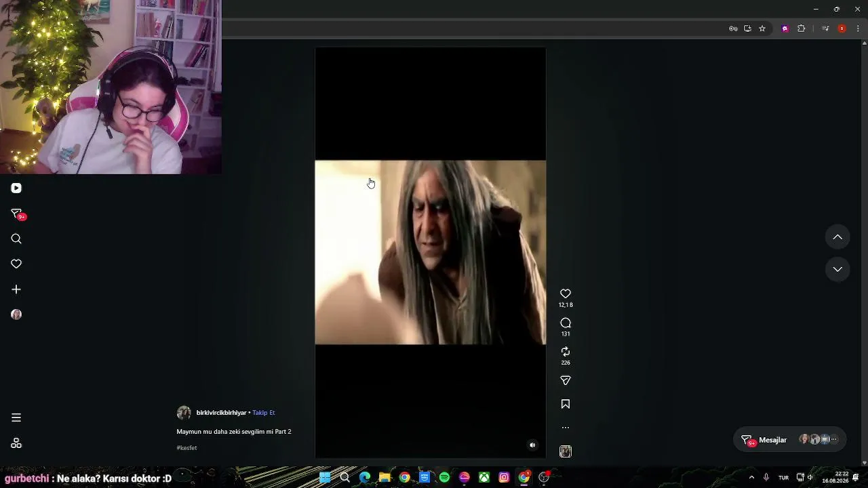
Task: Open the Instagram app on the taskbar
Action: click(504, 477)
